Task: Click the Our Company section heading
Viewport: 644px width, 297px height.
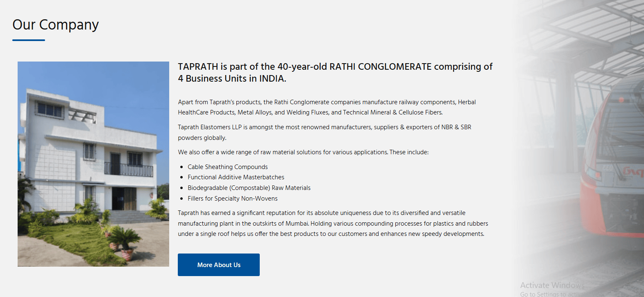Action: 56,25
